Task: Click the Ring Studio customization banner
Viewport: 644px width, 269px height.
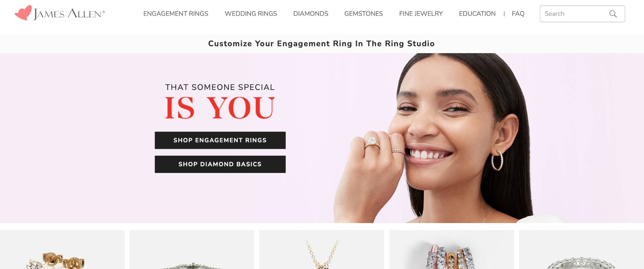Action: click(x=321, y=43)
